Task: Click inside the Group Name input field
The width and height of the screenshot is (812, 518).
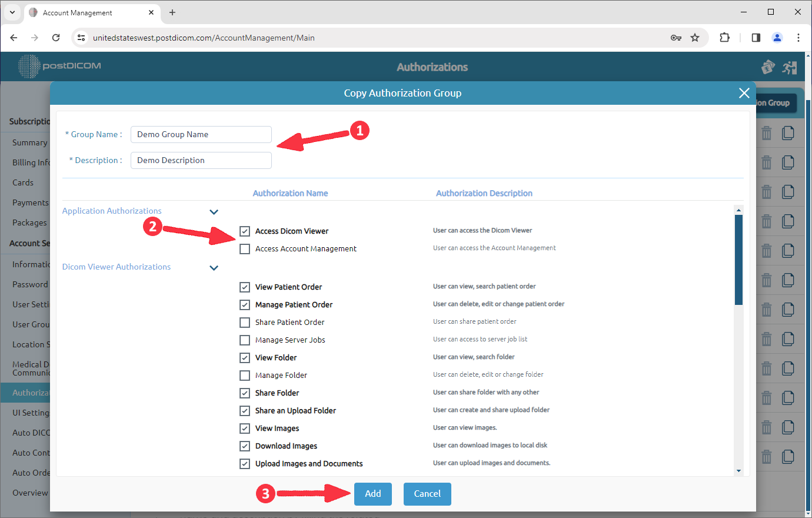Action: (201, 134)
